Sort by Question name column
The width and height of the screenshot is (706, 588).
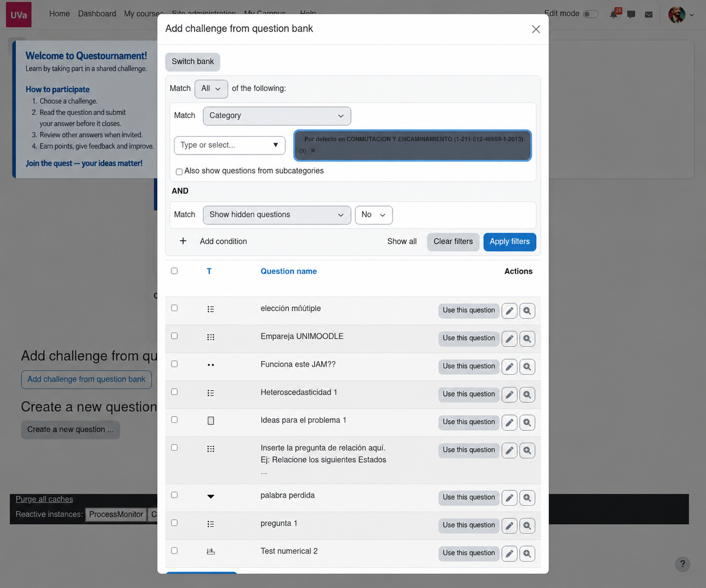pyautogui.click(x=289, y=271)
